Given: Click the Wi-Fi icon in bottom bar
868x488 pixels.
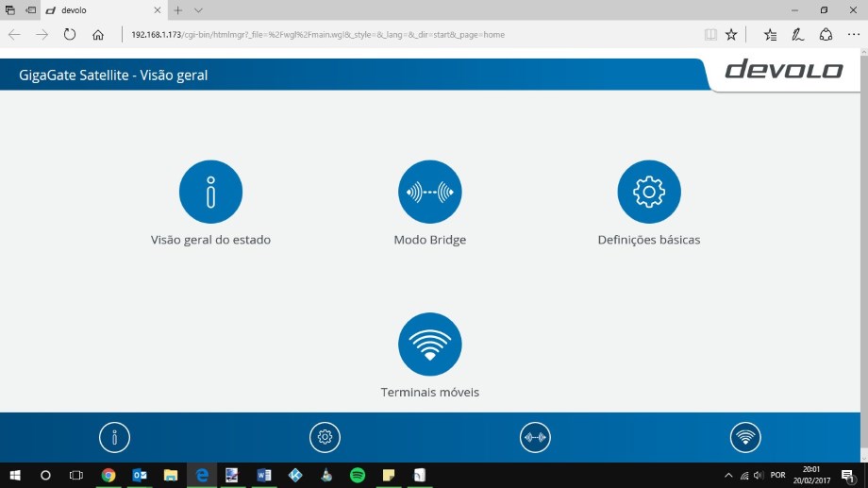Looking at the screenshot, I should 745,437.
